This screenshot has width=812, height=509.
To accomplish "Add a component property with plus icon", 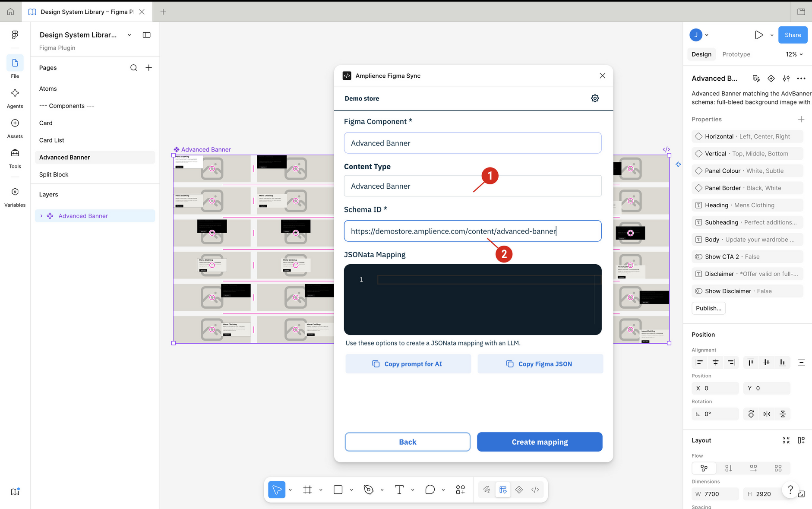I will (x=801, y=119).
